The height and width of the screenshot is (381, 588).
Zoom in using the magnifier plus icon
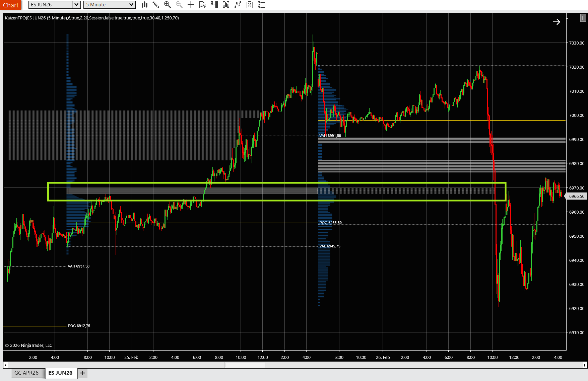[x=167, y=5]
